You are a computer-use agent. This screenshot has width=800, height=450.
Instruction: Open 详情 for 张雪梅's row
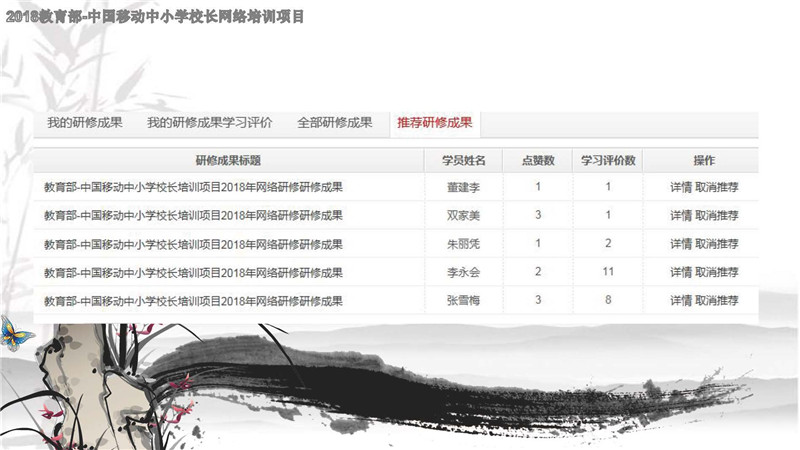pyautogui.click(x=681, y=301)
